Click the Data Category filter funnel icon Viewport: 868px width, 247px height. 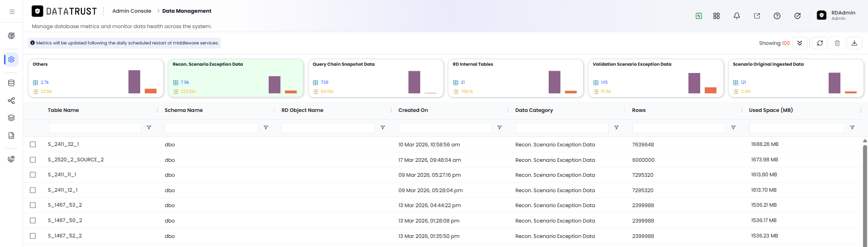pyautogui.click(x=617, y=128)
